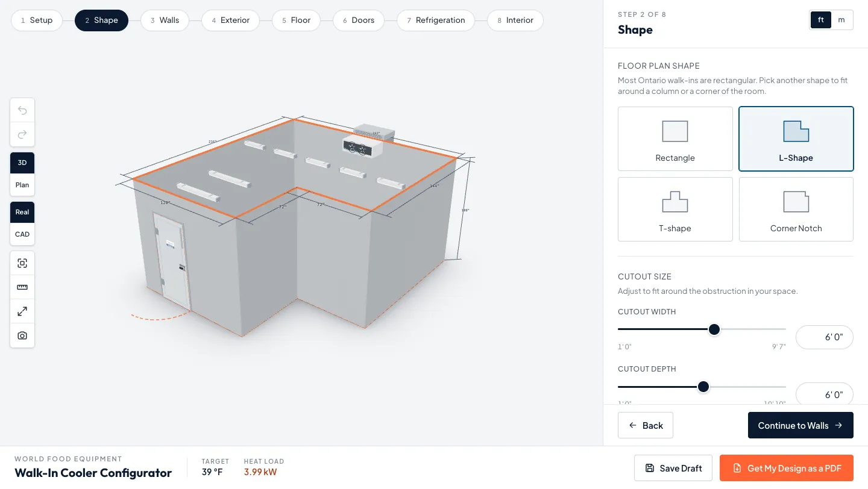Go to step 4 Exterior
The height and width of the screenshot is (489, 868).
click(230, 20)
